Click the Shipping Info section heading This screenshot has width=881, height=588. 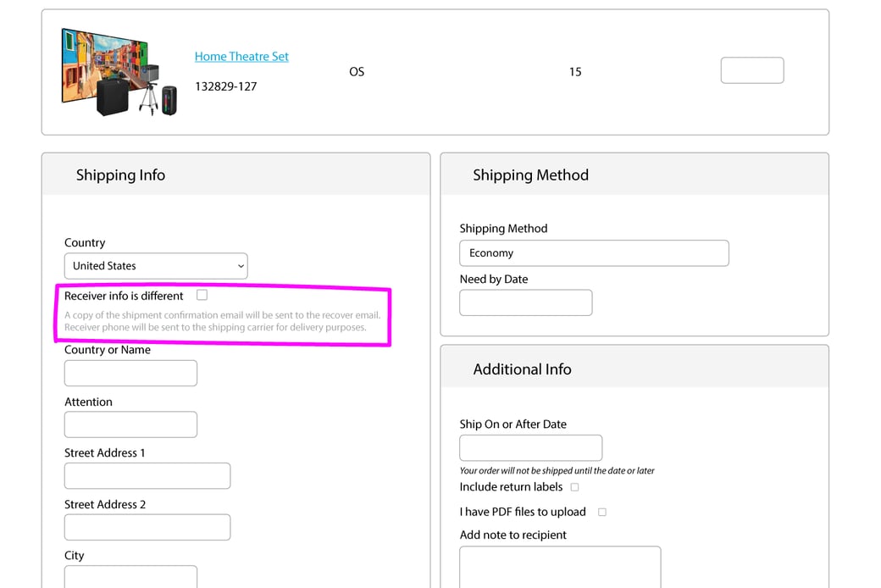121,175
